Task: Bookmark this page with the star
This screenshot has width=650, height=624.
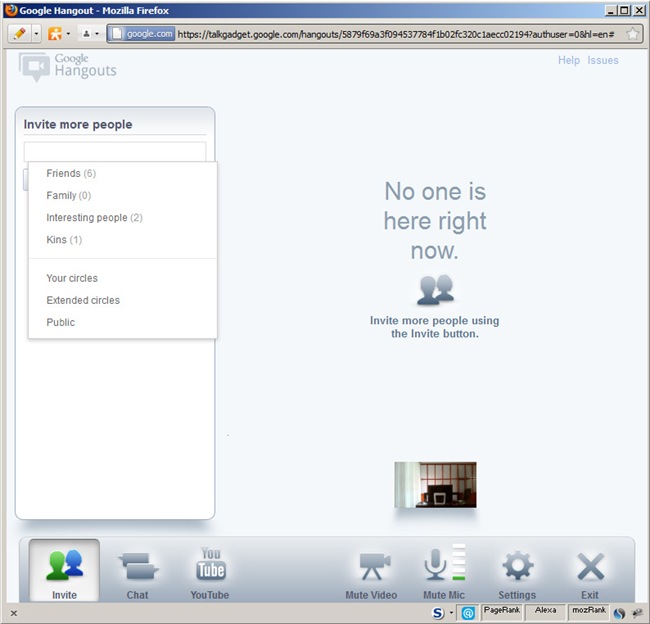Action: point(633,34)
